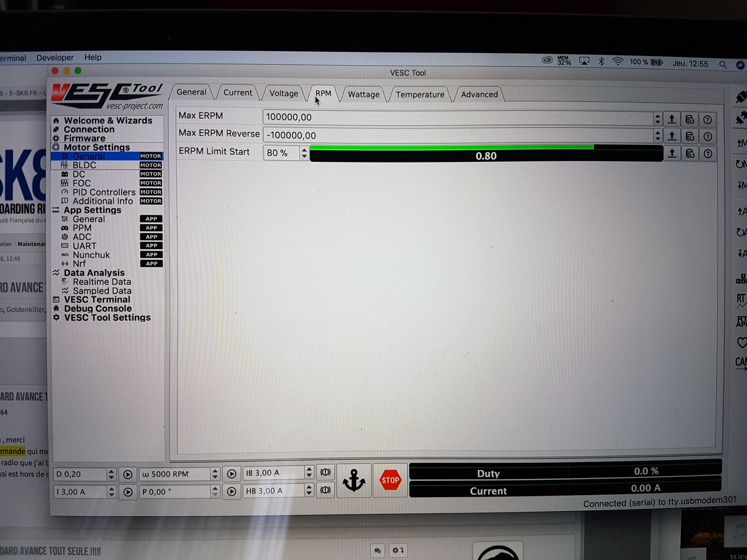Image resolution: width=747 pixels, height=560 pixels.
Task: Apply handbrake current HB 3,00 A button
Action: tap(325, 490)
